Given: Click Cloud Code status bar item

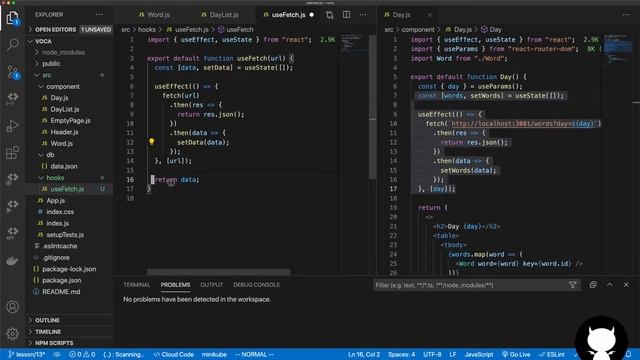Looking at the screenshot, I should tap(173, 354).
